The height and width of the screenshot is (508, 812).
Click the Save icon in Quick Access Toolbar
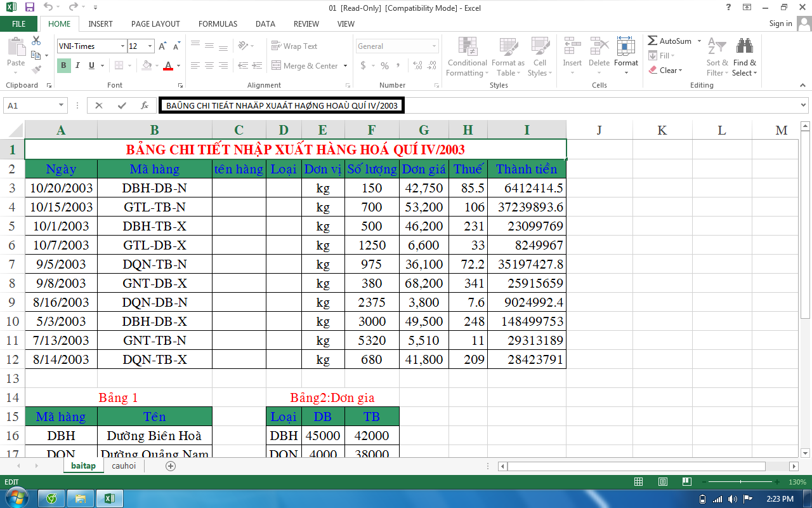click(30, 8)
